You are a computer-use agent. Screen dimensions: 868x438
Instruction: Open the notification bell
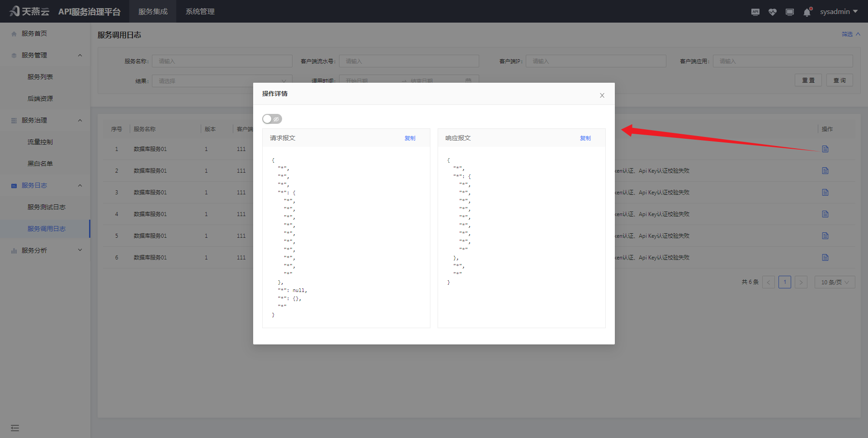(x=807, y=12)
